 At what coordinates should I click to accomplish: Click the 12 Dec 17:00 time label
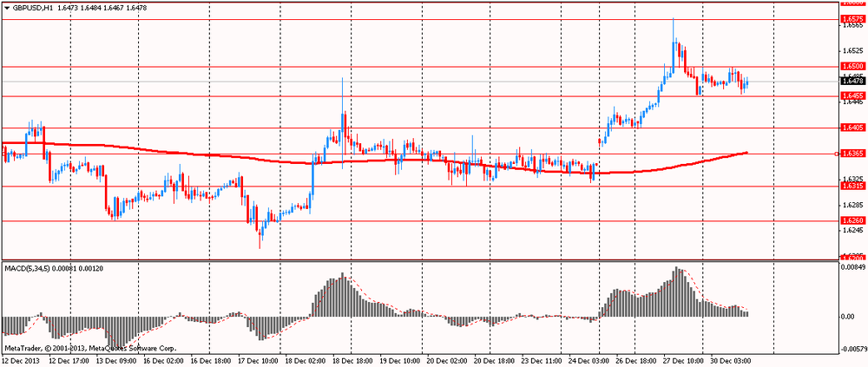pos(68,360)
